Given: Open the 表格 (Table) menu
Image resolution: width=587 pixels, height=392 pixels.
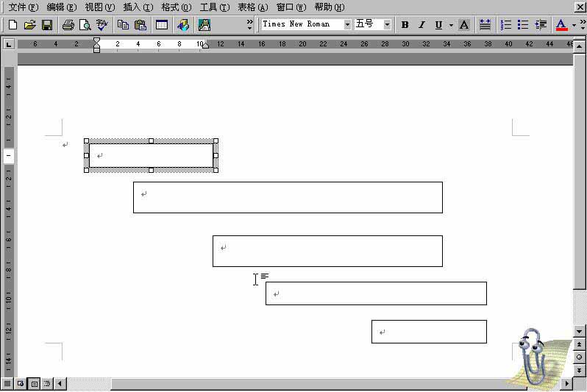Looking at the screenshot, I should point(252,7).
